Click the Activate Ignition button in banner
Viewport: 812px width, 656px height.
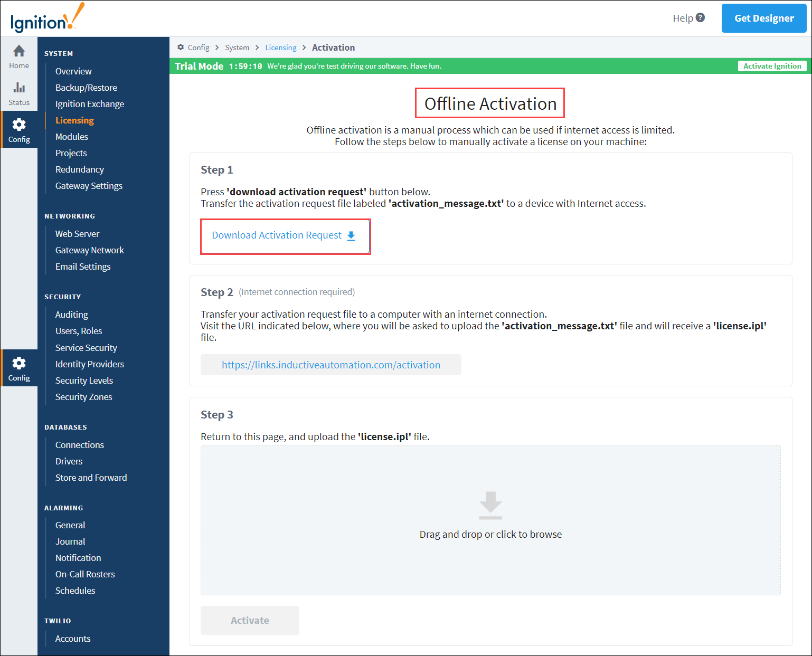(772, 66)
